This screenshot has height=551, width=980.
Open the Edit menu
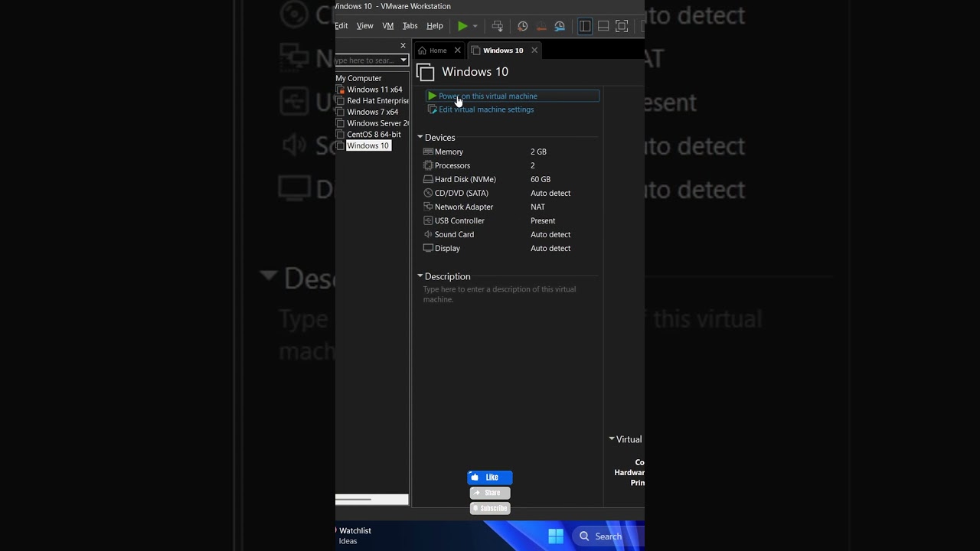click(x=341, y=26)
